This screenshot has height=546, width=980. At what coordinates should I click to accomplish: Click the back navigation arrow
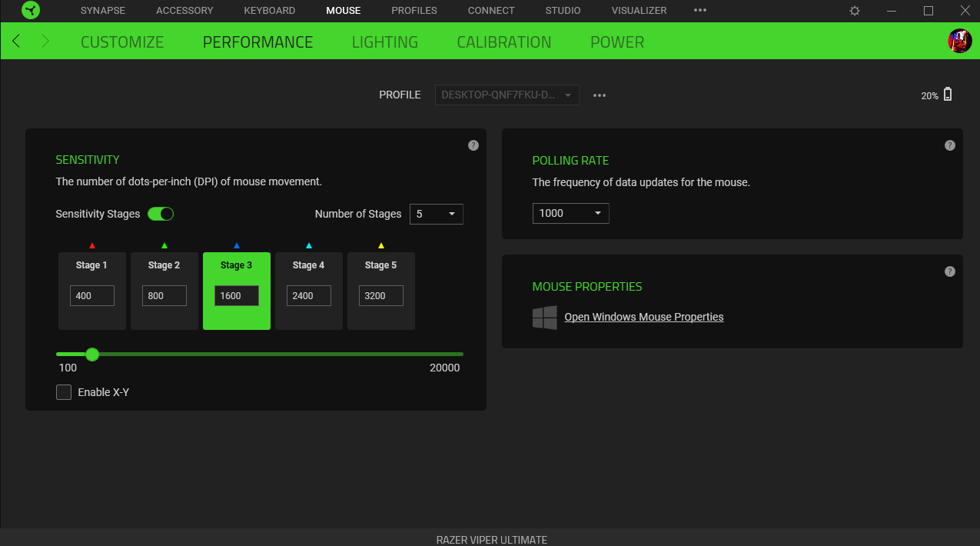click(x=16, y=42)
